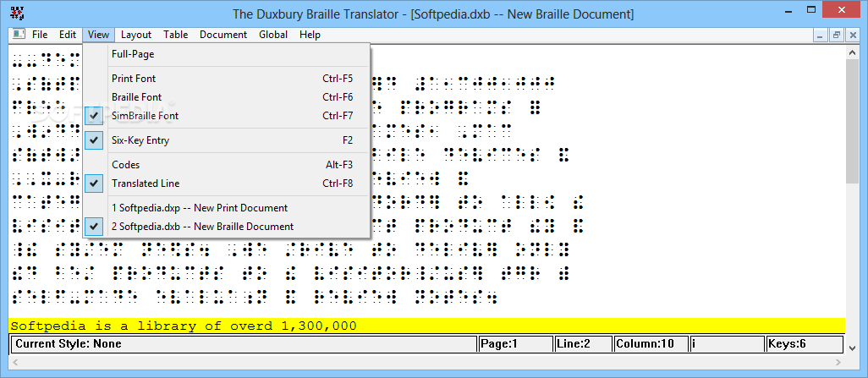Open the Help menu
This screenshot has height=378, width=868.
[x=310, y=35]
